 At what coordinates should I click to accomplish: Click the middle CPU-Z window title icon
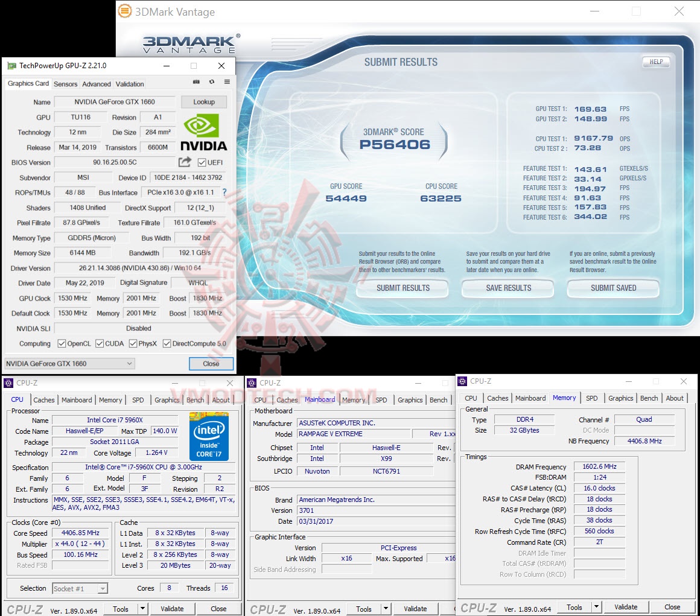coord(252,383)
